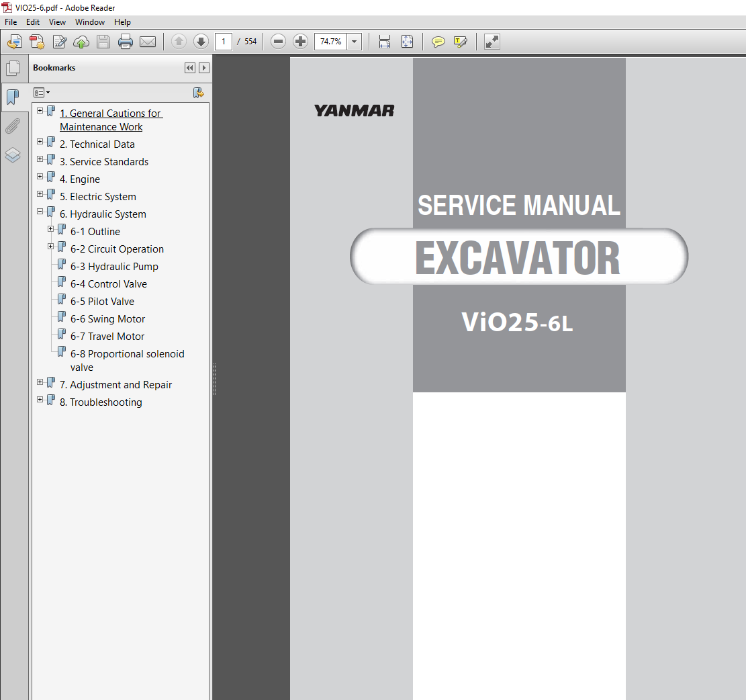Jump to 6-8 Proportional solenoid valve bookmark
Screen dimensions: 746x700
pos(128,360)
